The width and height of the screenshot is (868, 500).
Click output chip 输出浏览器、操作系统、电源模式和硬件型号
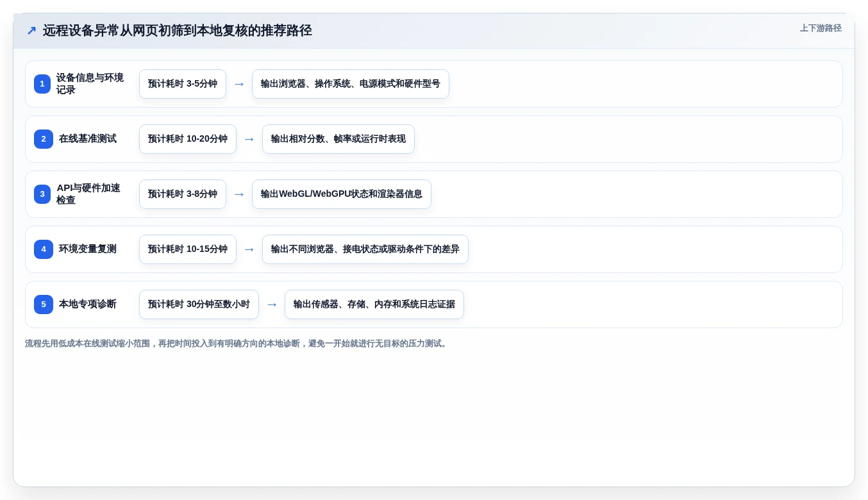tap(351, 84)
